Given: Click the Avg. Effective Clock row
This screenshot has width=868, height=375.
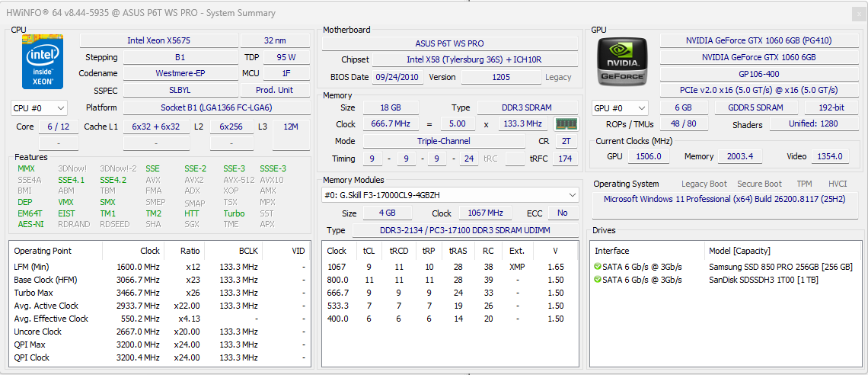Looking at the screenshot, I should click(x=159, y=319).
